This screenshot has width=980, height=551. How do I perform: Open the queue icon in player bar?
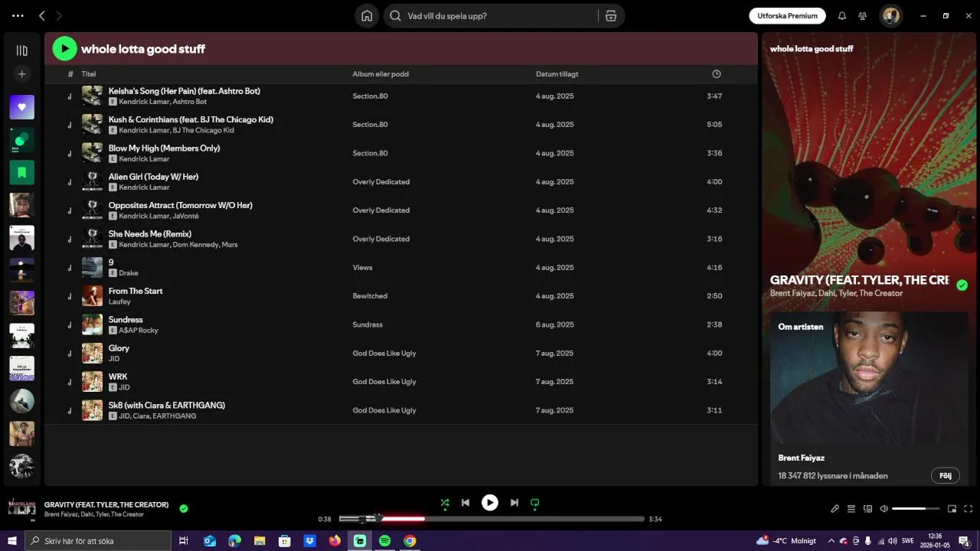[x=851, y=509]
